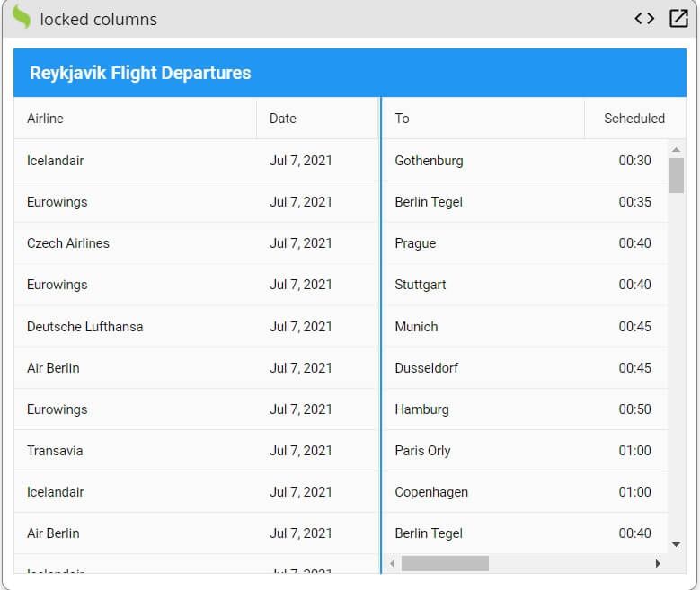Click Eurowings in the Hamburg row

(58, 409)
